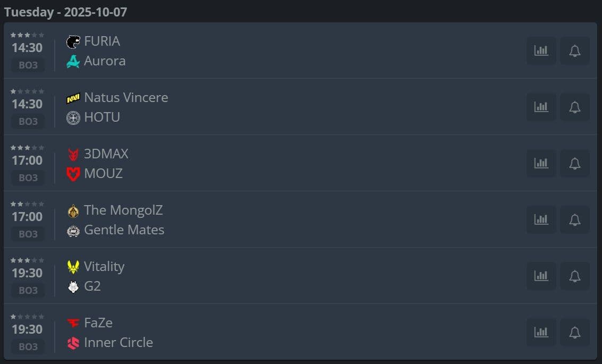Click the Inner Circle team logo
The height and width of the screenshot is (364, 602).
point(73,343)
